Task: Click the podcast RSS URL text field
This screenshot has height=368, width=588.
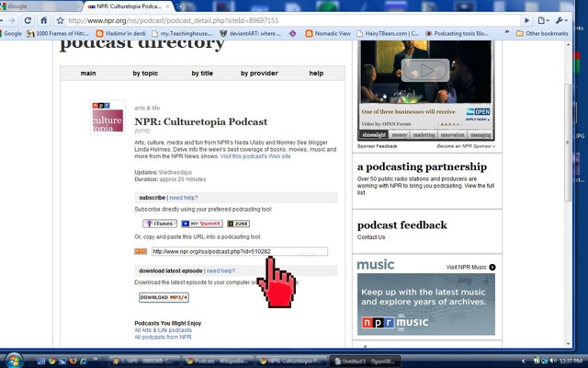Action: pos(240,251)
